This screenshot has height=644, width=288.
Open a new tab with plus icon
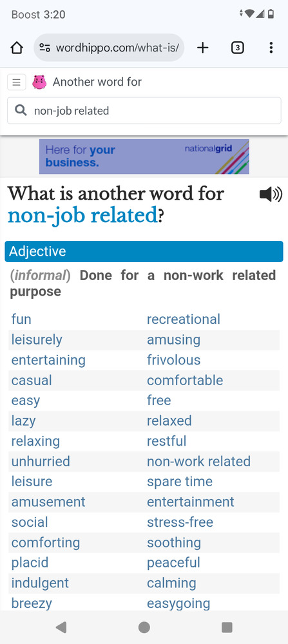click(x=202, y=48)
